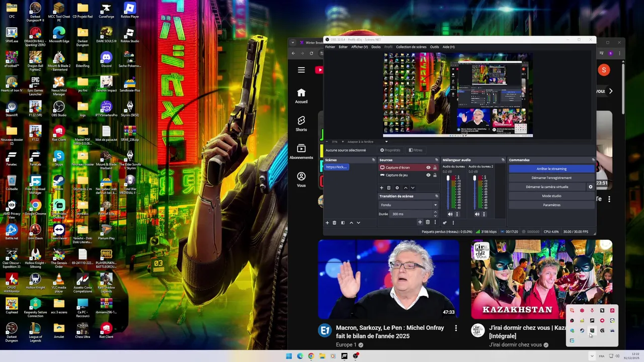Click Arrêter le streaming button
This screenshot has height=362, width=644.
(551, 168)
